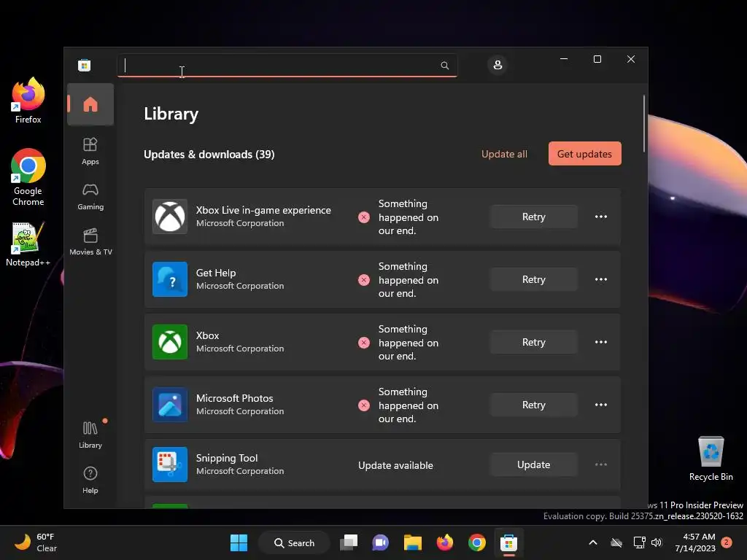Screen dimensions: 747x560
Task: Click the Microsoft Store logo icon
Action: pos(85,65)
